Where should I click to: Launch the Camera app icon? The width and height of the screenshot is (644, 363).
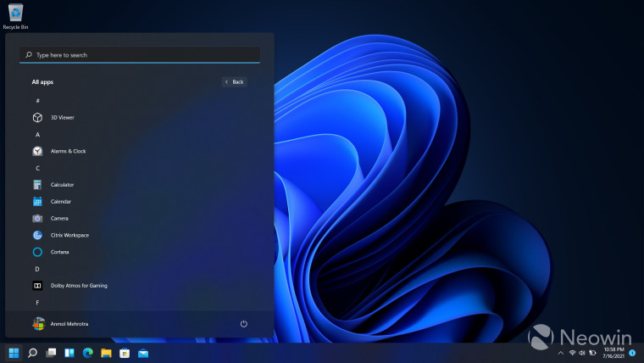37,218
